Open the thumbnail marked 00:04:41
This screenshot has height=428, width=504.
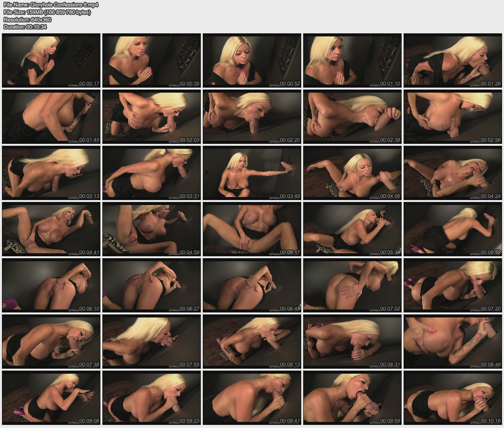tap(51, 229)
